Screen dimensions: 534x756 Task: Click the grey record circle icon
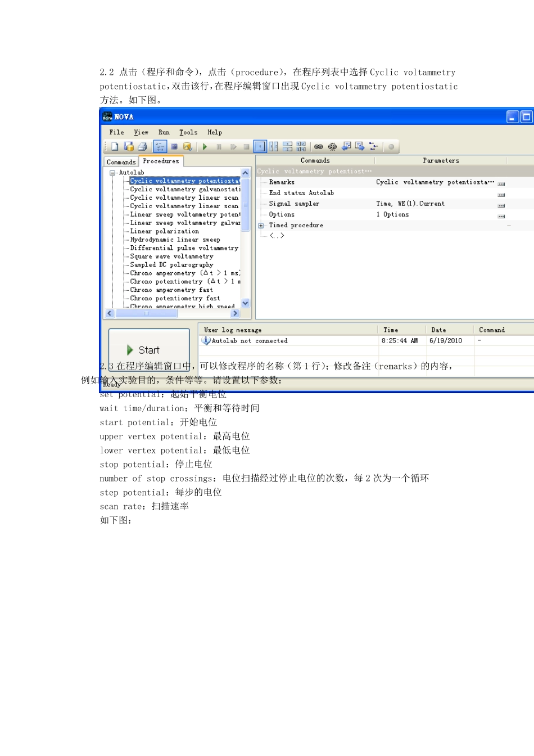coord(391,147)
